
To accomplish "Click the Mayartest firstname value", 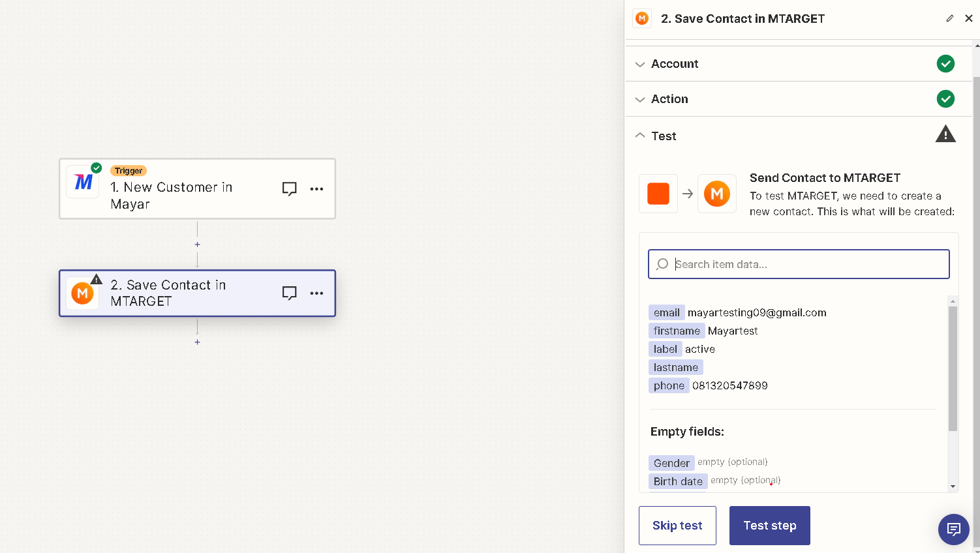I will point(733,331).
